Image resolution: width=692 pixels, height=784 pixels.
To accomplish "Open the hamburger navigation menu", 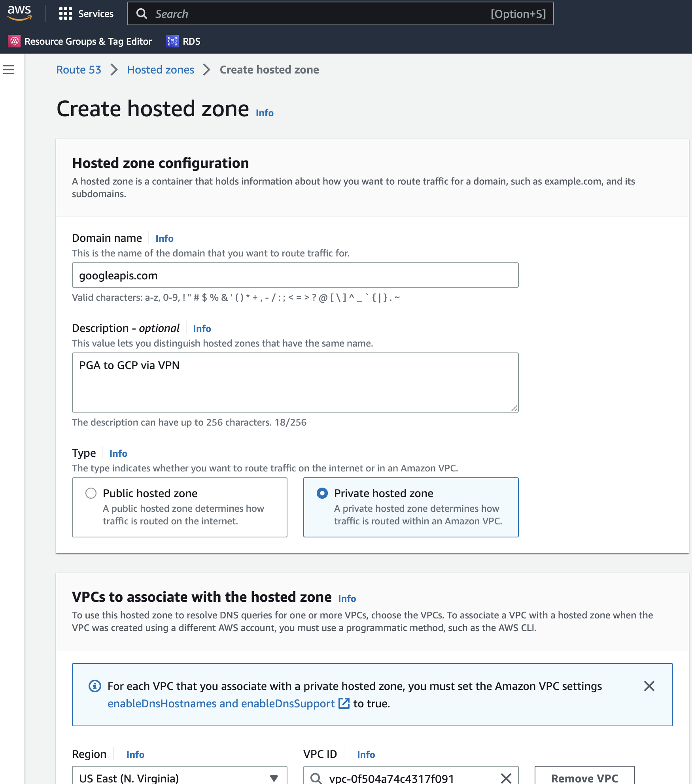I will click(9, 70).
